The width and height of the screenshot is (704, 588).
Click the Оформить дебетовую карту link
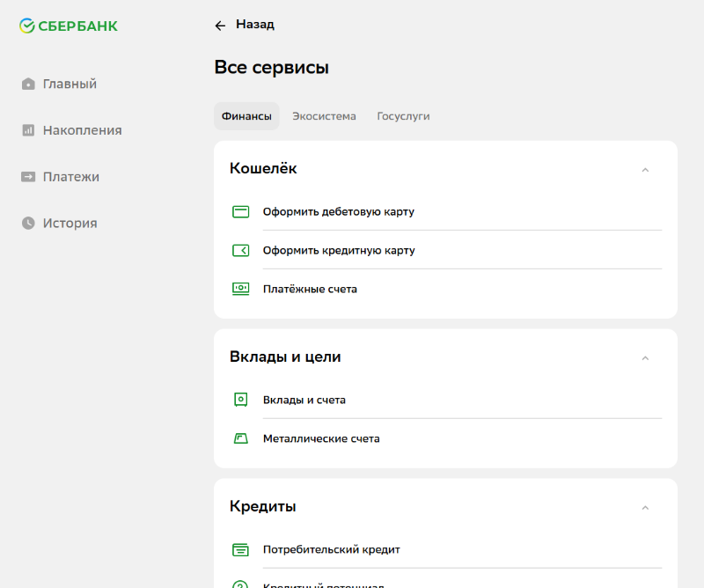338,212
